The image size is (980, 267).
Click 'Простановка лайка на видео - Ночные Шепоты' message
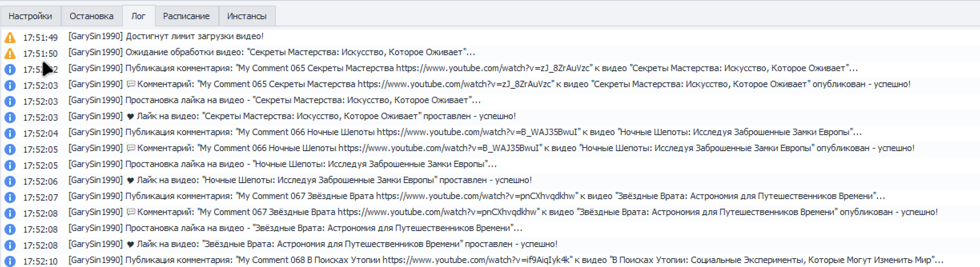click(311, 164)
